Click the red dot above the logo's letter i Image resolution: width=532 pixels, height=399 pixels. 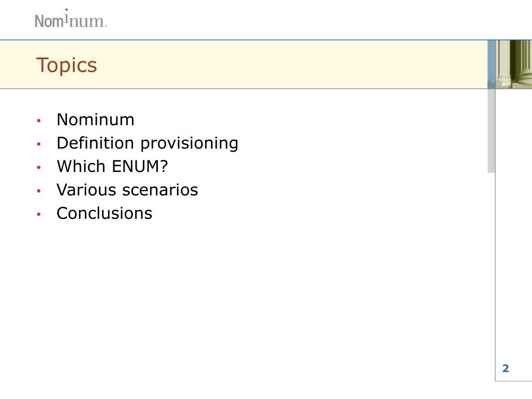(x=66, y=10)
